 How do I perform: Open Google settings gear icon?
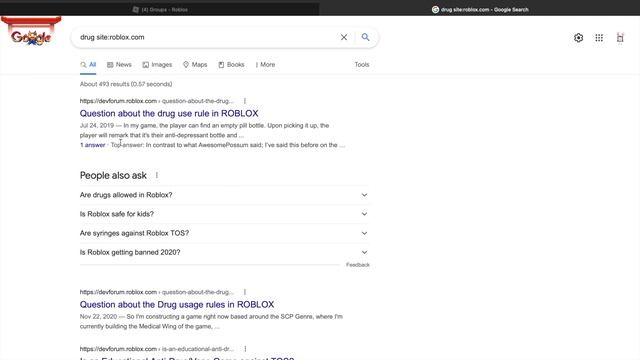click(x=578, y=38)
